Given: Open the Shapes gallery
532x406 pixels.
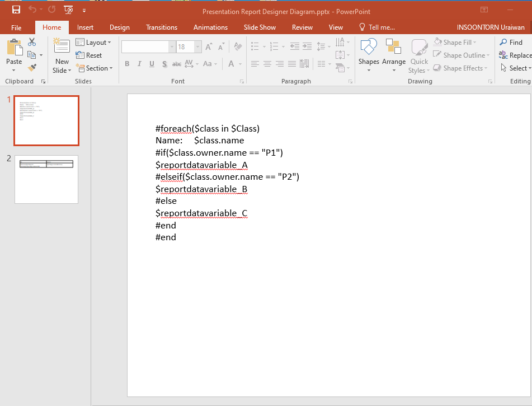Looking at the screenshot, I should tap(369, 48).
